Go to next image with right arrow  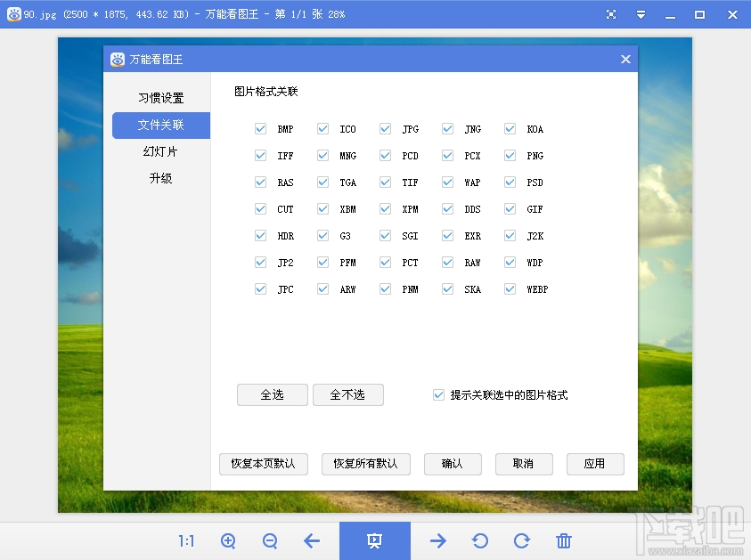tap(437, 540)
